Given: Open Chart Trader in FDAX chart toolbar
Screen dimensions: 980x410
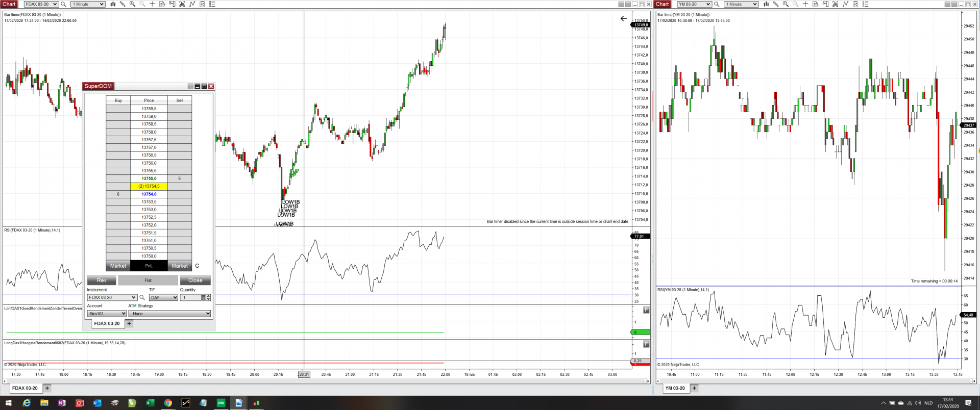Looking at the screenshot, I should [x=172, y=4].
